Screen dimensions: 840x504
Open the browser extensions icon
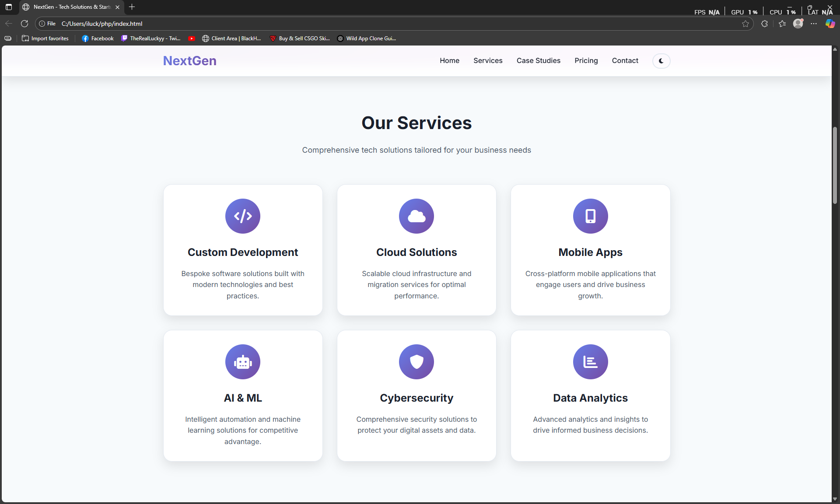764,24
